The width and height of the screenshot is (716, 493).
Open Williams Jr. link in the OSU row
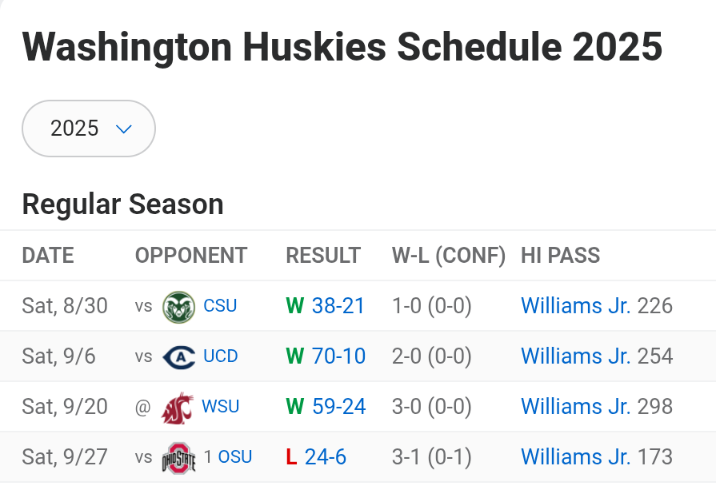576,457
